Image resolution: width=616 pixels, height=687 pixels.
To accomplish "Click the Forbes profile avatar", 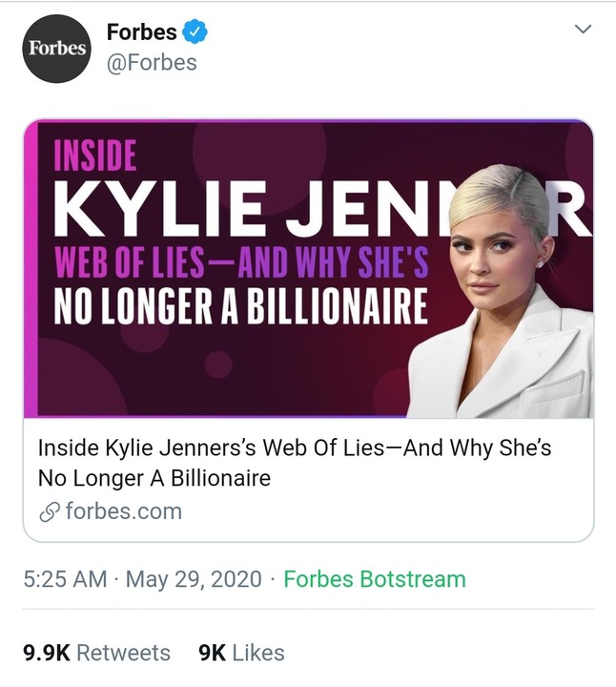I will pos(56,48).
